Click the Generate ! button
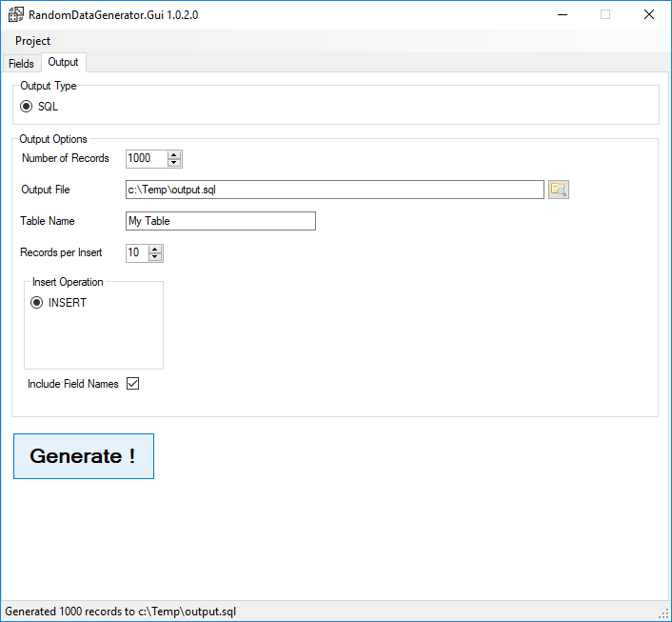The width and height of the screenshot is (672, 622). coord(84,456)
